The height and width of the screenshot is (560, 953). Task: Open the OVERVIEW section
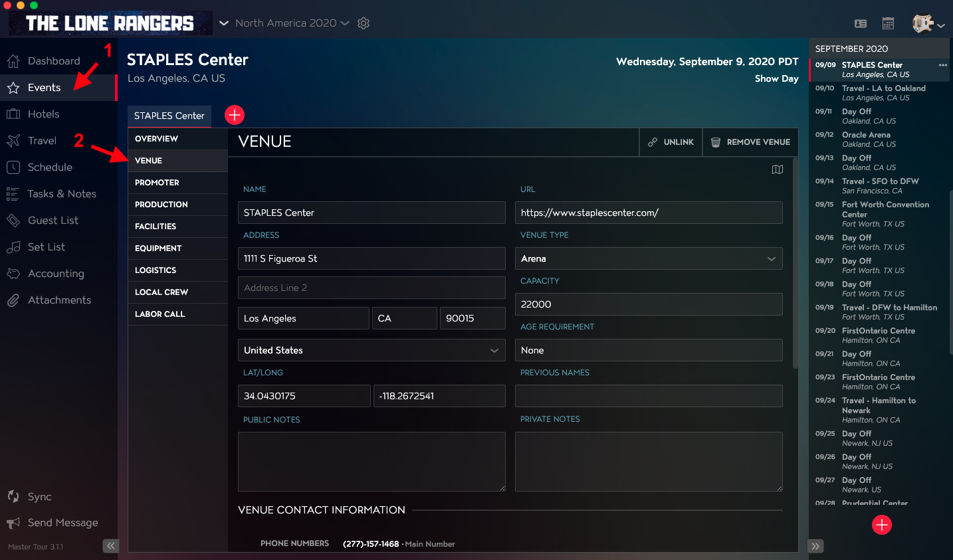coord(177,139)
